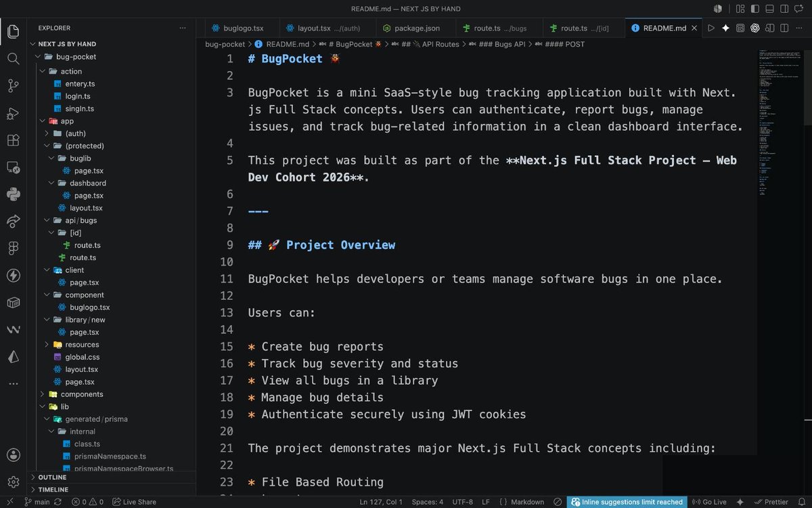This screenshot has width=812, height=508.
Task: Toggle the secondary side bar
Action: click(x=786, y=9)
